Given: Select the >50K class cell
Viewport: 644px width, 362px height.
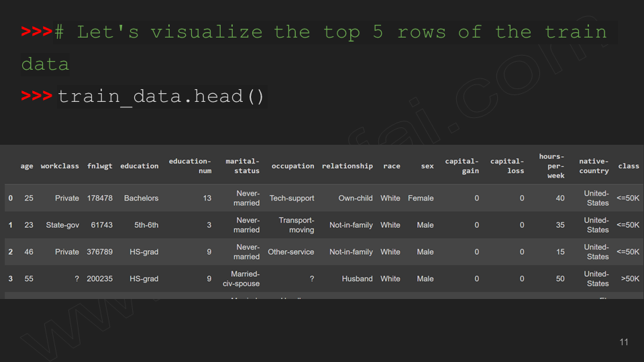Looking at the screenshot, I should (x=630, y=279).
